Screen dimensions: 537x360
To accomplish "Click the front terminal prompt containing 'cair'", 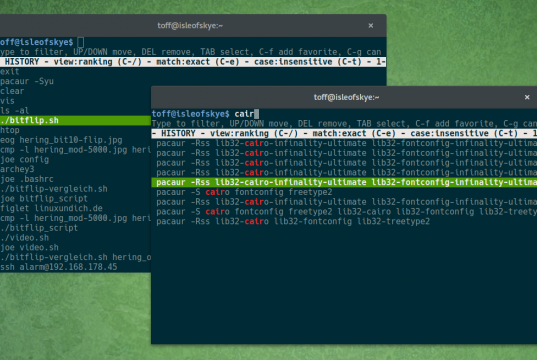I will pos(205,114).
